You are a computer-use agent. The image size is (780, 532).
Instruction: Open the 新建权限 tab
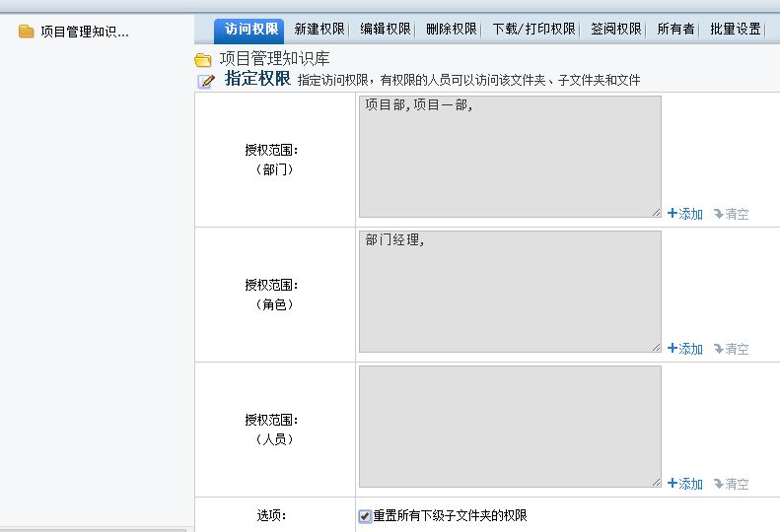pos(319,29)
